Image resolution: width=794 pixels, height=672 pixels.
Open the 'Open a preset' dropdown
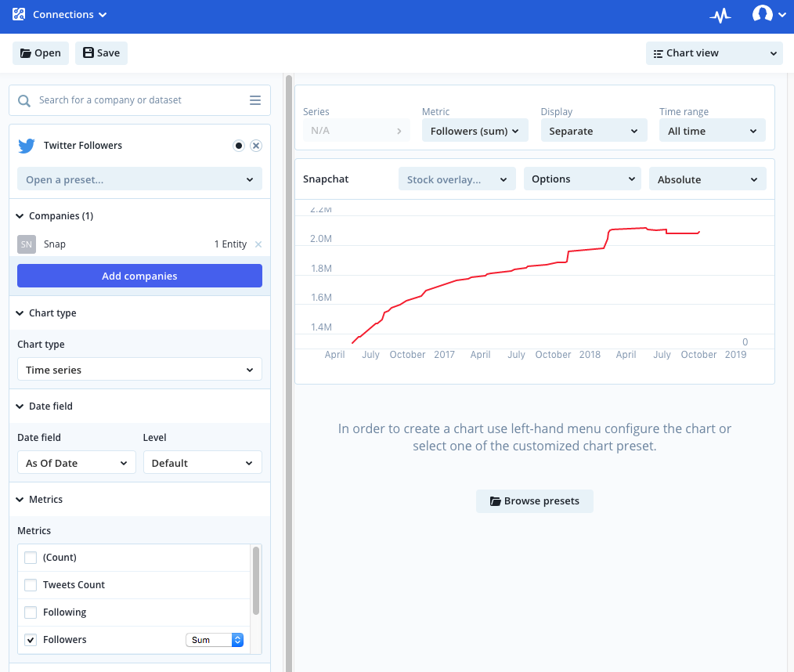[x=139, y=179]
